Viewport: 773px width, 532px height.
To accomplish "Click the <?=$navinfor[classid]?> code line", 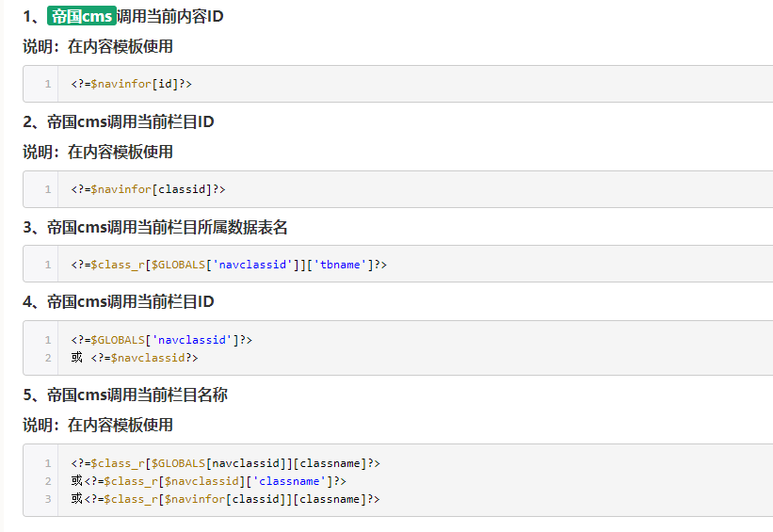I will (x=148, y=189).
